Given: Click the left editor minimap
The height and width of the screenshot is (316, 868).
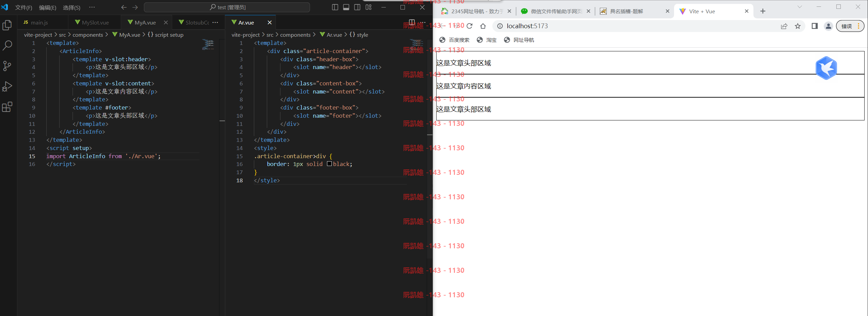Looking at the screenshot, I should 208,45.
